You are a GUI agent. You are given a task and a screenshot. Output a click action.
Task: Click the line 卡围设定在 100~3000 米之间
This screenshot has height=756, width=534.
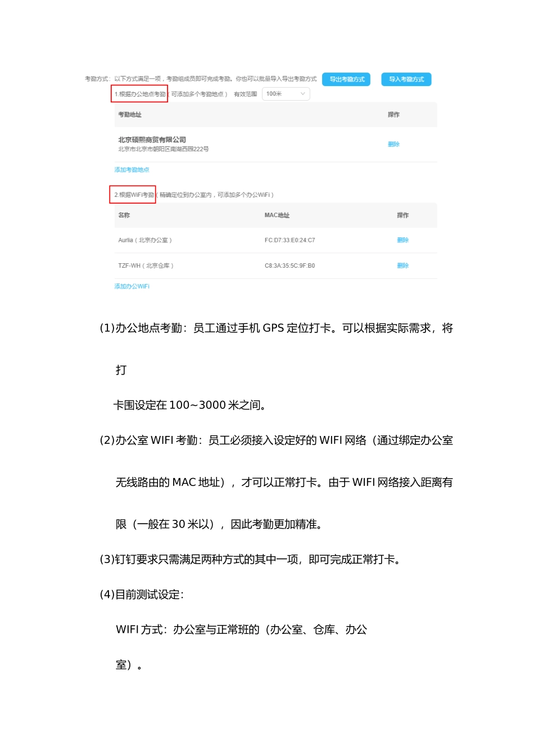click(x=189, y=405)
